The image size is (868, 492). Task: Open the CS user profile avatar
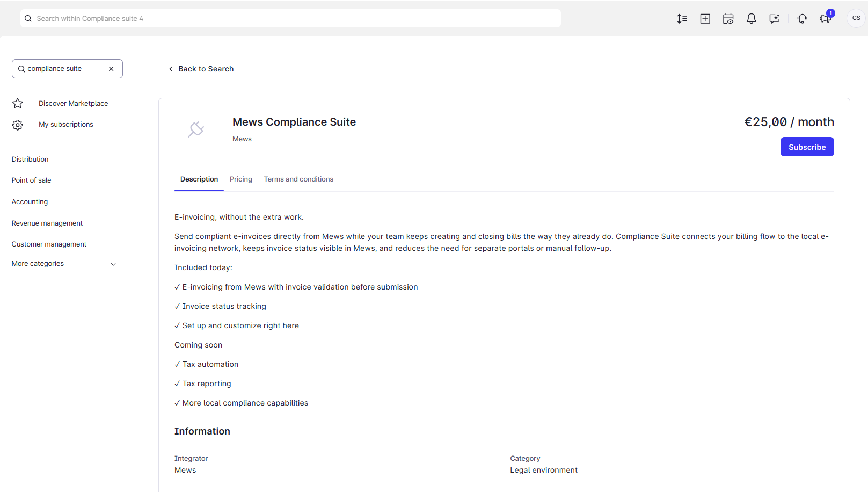(x=856, y=18)
